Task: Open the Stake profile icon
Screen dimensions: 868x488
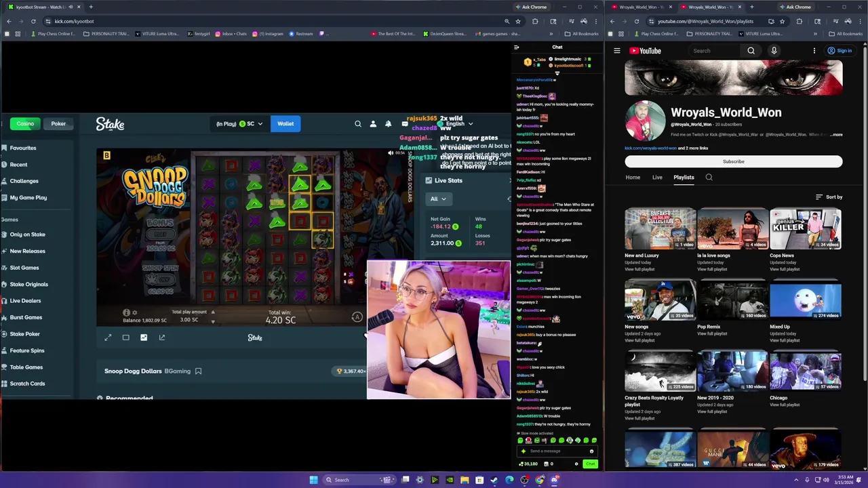Action: (373, 124)
